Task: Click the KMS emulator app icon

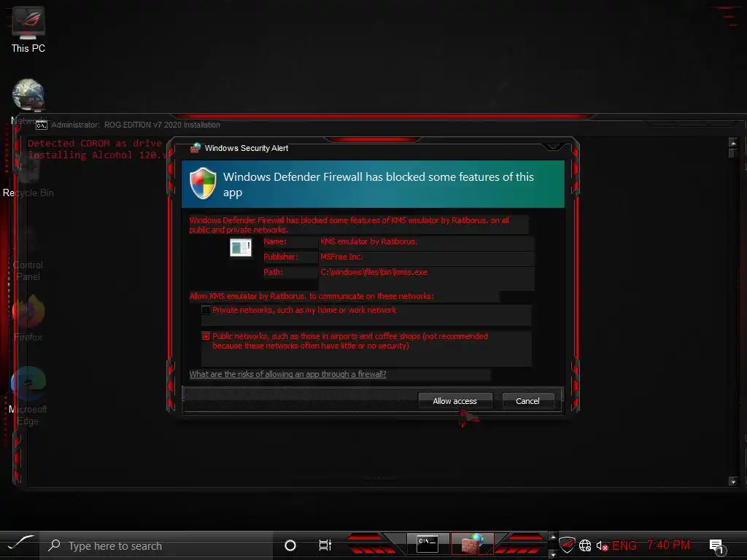Action: pos(241,248)
